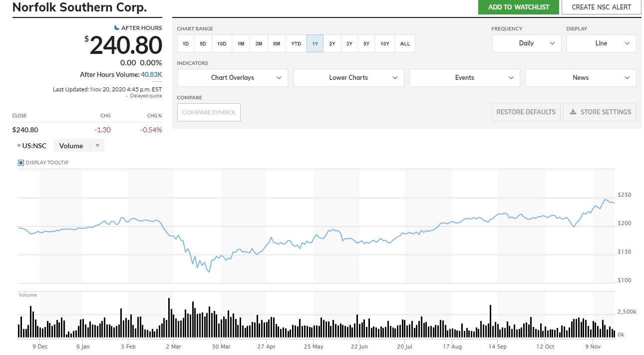Show ALL chart range history
Image resolution: width=644 pixels, height=355 pixels.
pos(405,43)
